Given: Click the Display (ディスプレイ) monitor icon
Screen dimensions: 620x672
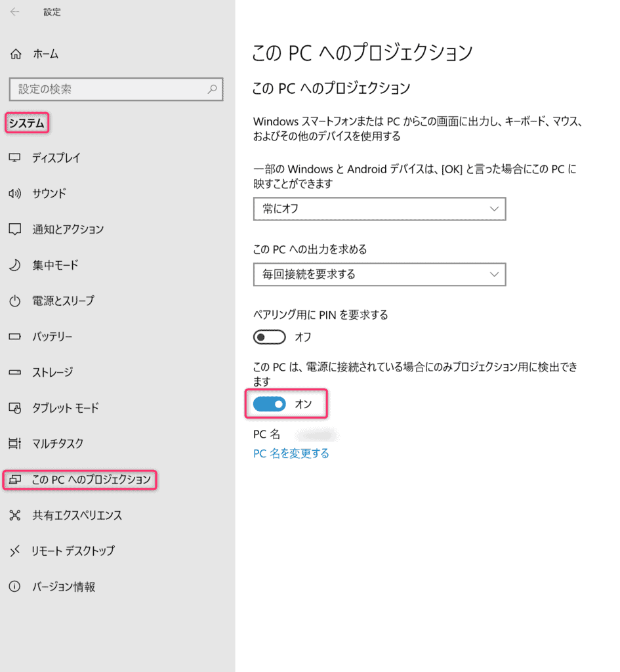Looking at the screenshot, I should coord(15,158).
